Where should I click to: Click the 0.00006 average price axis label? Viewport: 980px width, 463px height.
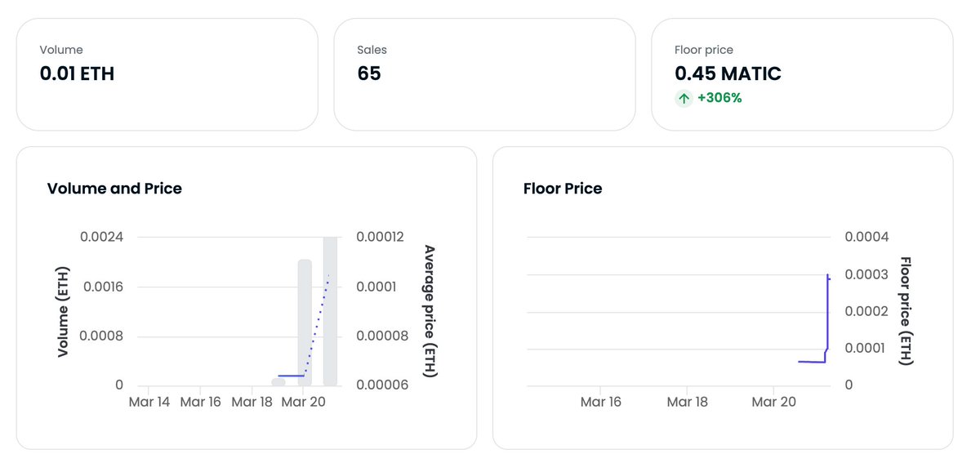(383, 385)
